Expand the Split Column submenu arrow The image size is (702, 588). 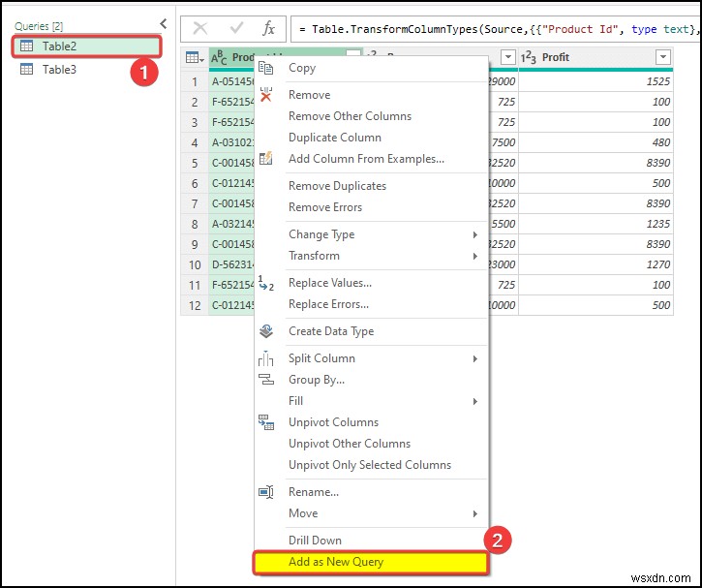click(x=475, y=358)
